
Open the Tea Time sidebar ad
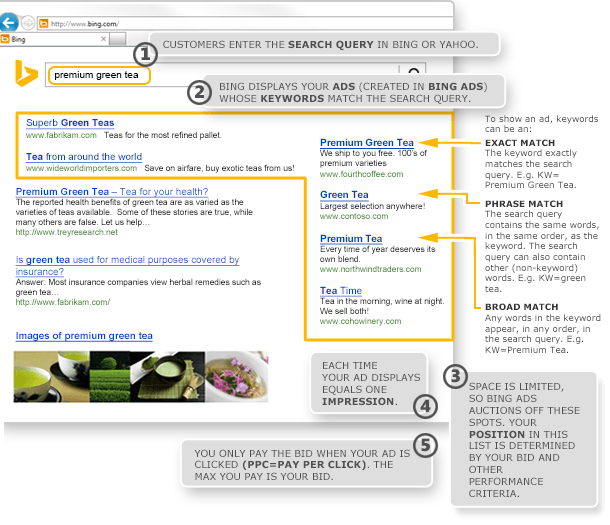[x=341, y=291]
